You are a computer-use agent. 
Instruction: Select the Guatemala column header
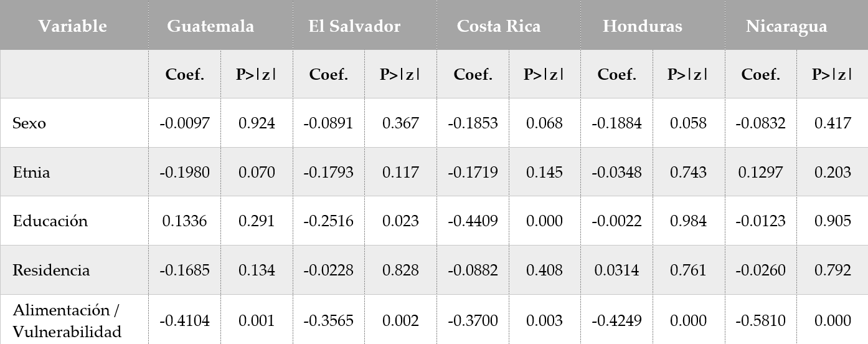tap(210, 26)
